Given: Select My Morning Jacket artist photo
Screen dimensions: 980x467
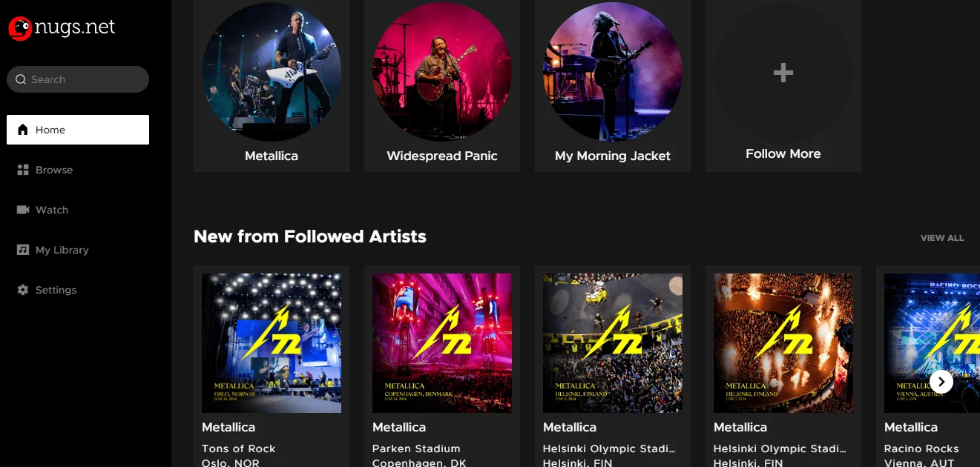Looking at the screenshot, I should [613, 72].
